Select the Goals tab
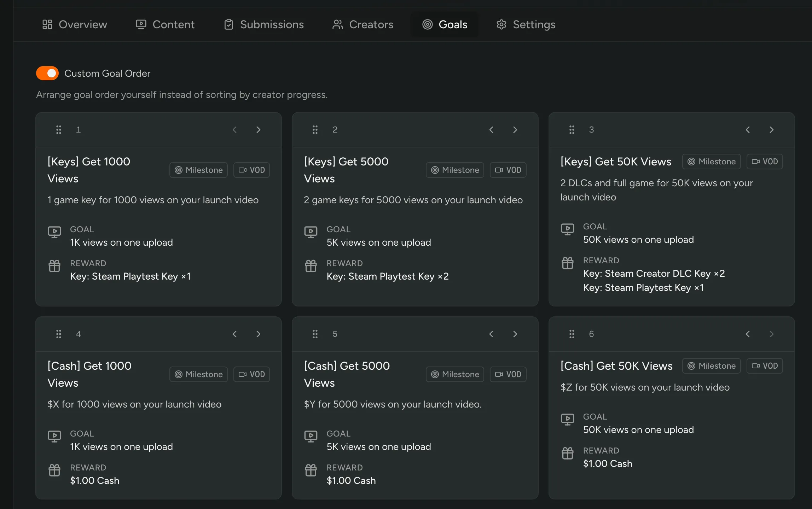 click(445, 24)
